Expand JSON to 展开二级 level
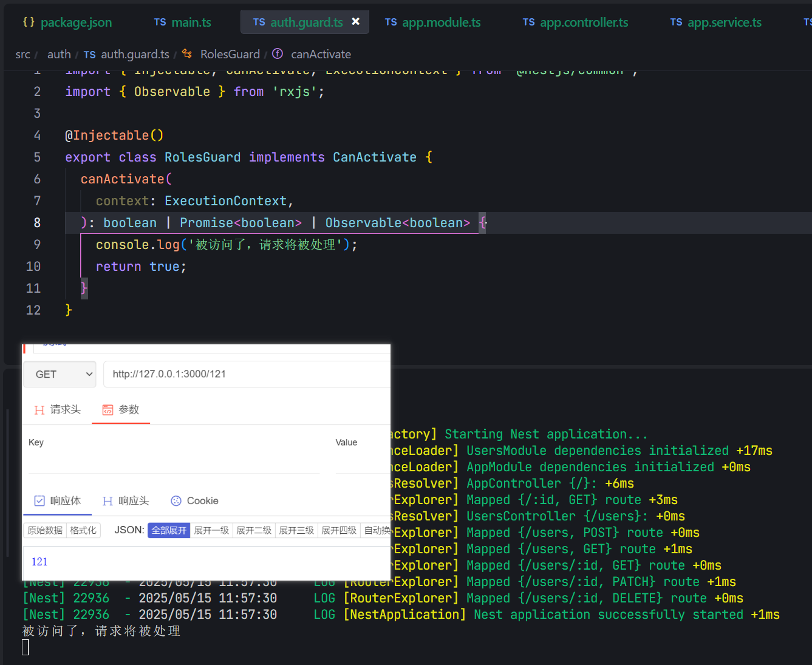 coord(254,530)
